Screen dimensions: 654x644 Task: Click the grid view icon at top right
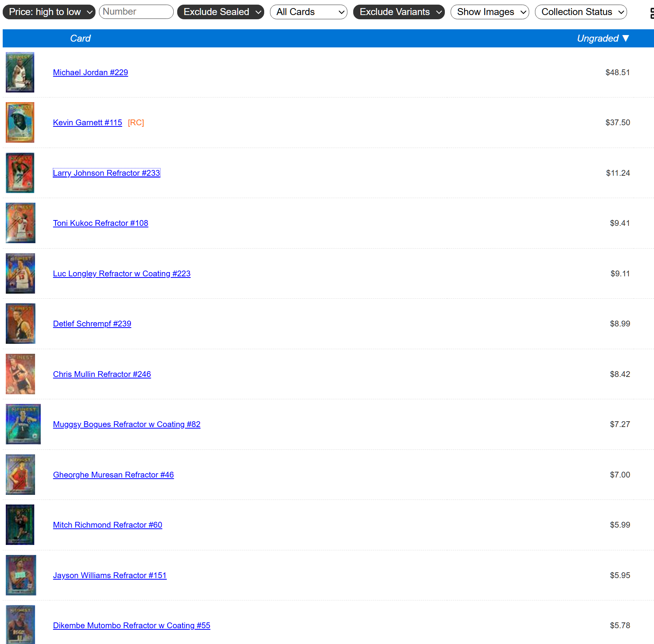point(651,13)
